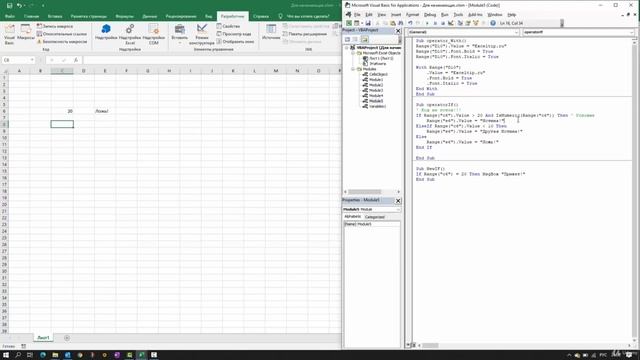Open Windows Start menu
The width and height of the screenshot is (640, 360).
tap(6, 355)
